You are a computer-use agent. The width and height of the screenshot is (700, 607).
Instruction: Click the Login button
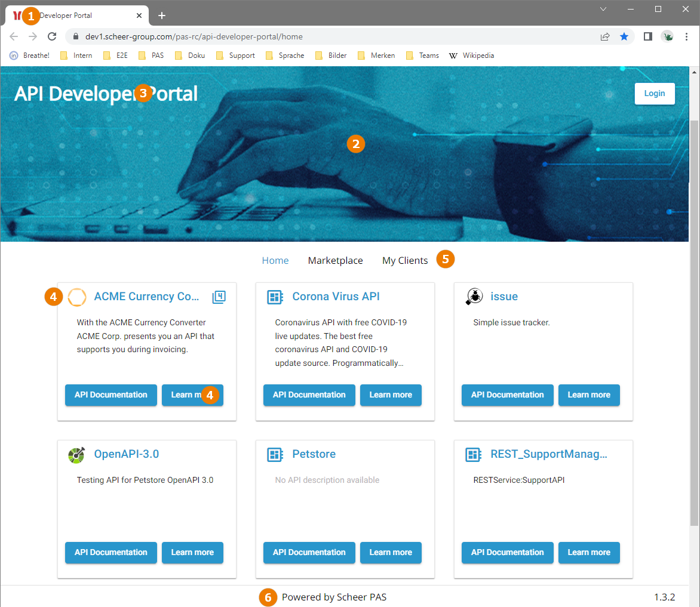click(x=654, y=93)
